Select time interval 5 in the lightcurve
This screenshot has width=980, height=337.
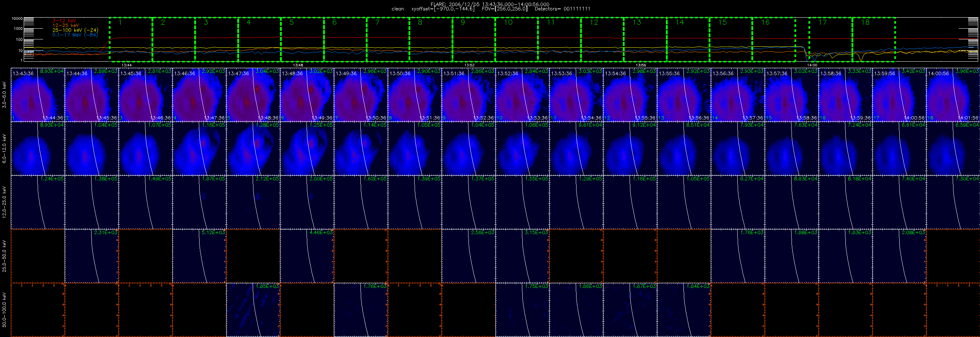pos(303,39)
